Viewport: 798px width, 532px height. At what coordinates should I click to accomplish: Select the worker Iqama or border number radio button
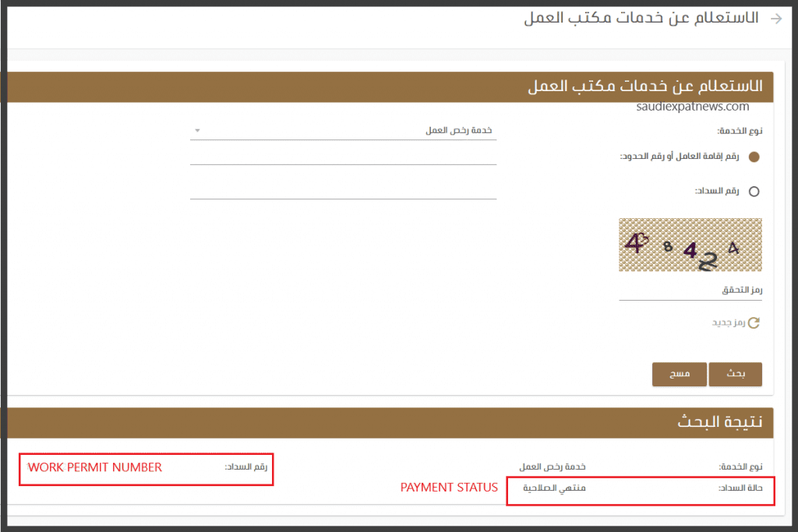pos(753,157)
